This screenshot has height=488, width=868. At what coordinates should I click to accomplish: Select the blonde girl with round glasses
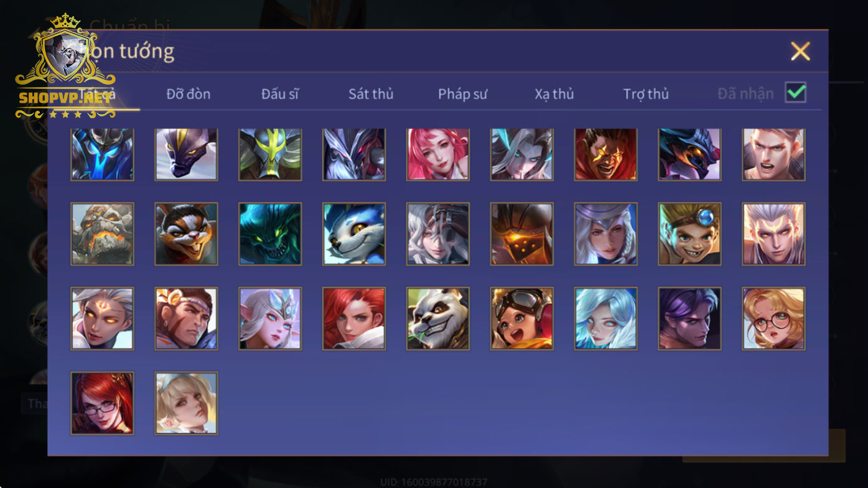coord(773,318)
